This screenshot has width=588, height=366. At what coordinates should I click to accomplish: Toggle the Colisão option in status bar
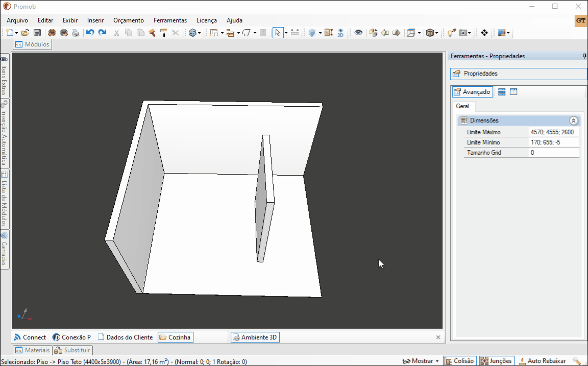click(x=460, y=361)
